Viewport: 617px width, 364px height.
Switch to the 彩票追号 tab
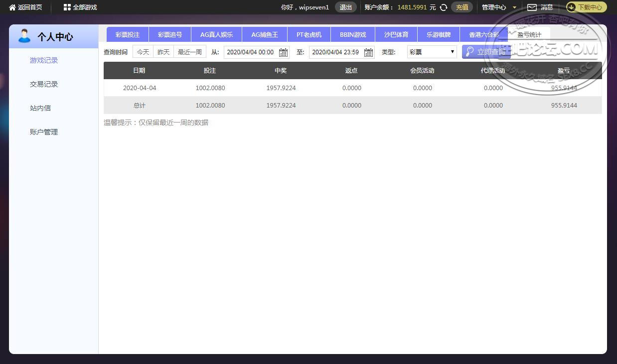(170, 35)
